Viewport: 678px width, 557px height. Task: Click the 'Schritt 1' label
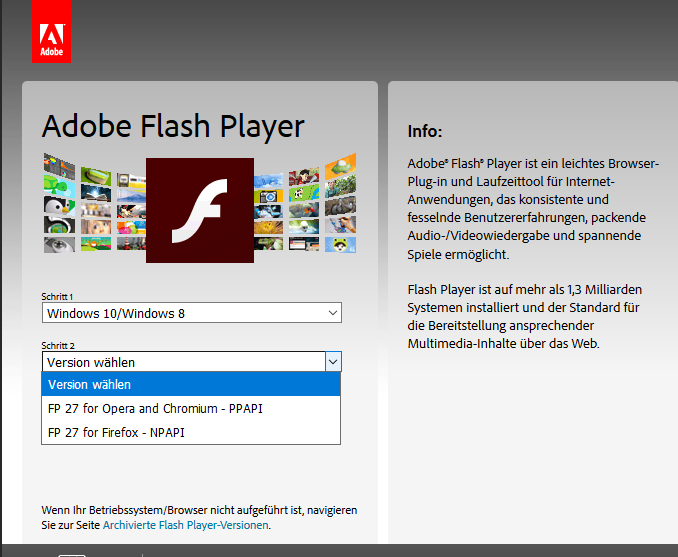tap(57, 297)
